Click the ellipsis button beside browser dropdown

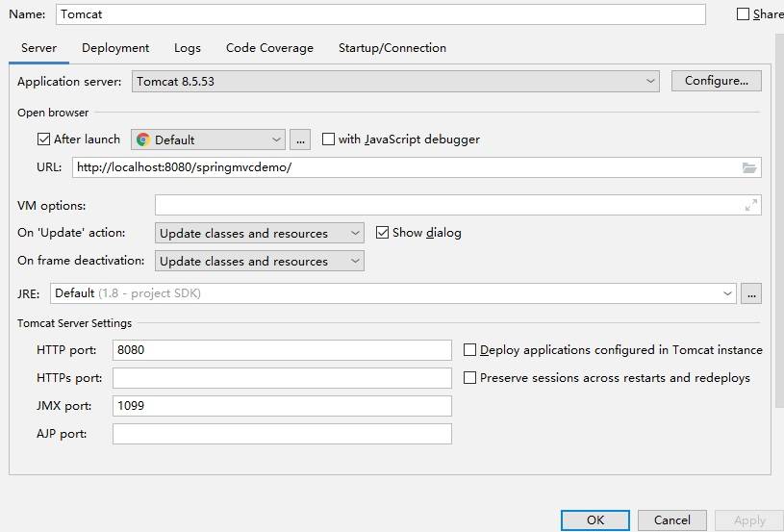click(x=300, y=140)
